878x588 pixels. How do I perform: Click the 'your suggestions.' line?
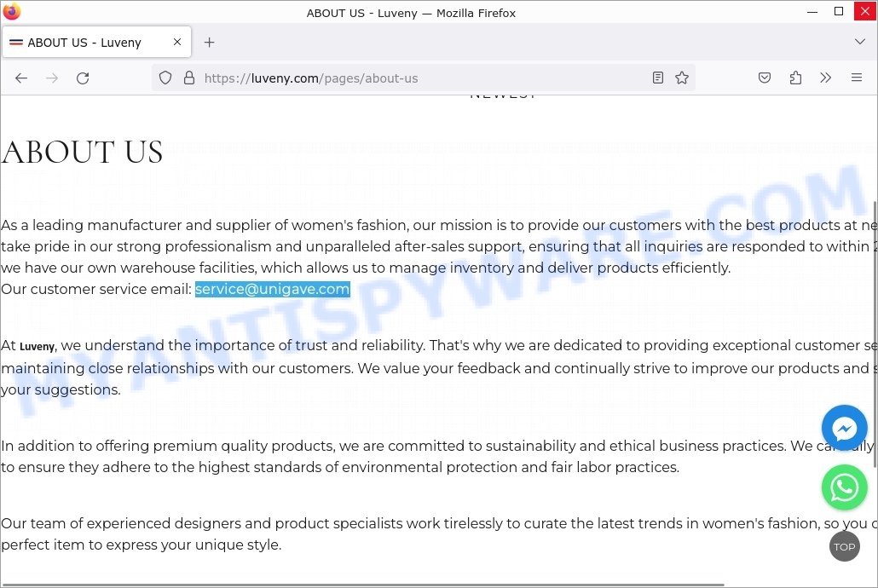coord(61,389)
